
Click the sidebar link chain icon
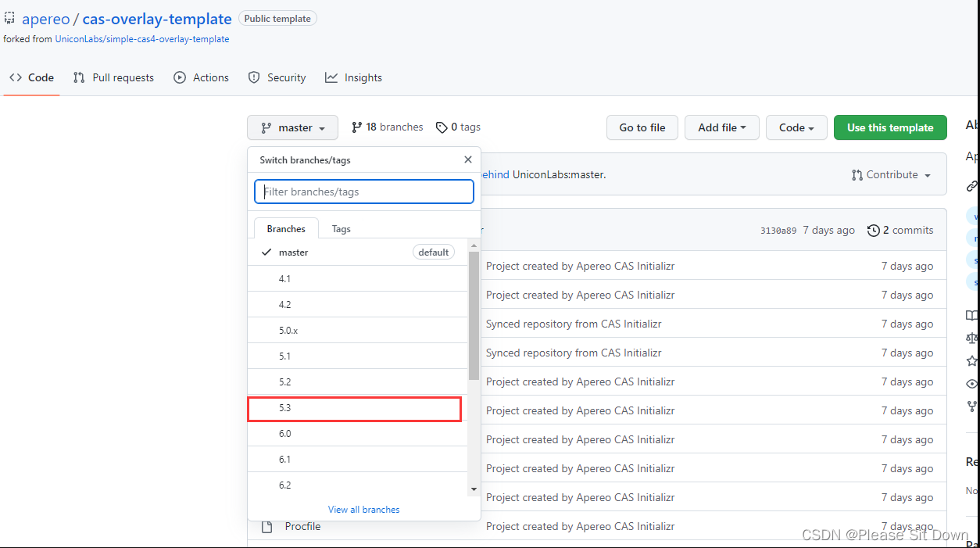click(x=972, y=186)
